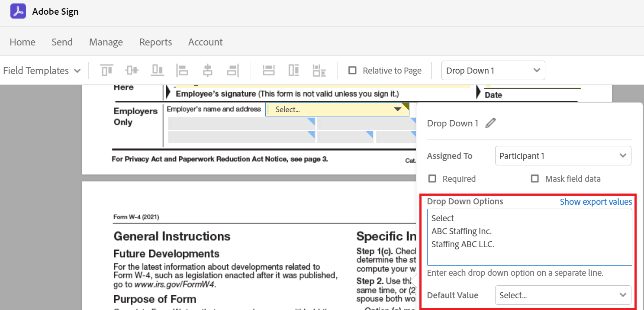This screenshot has width=644, height=310.
Task: Click the 'Adobe Sign' title text
Action: click(55, 12)
